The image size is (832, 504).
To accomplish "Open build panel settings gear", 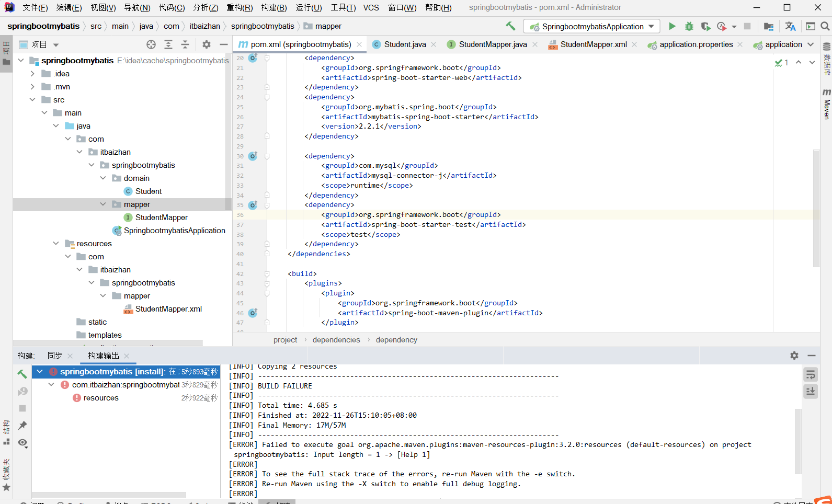I will pos(794,356).
